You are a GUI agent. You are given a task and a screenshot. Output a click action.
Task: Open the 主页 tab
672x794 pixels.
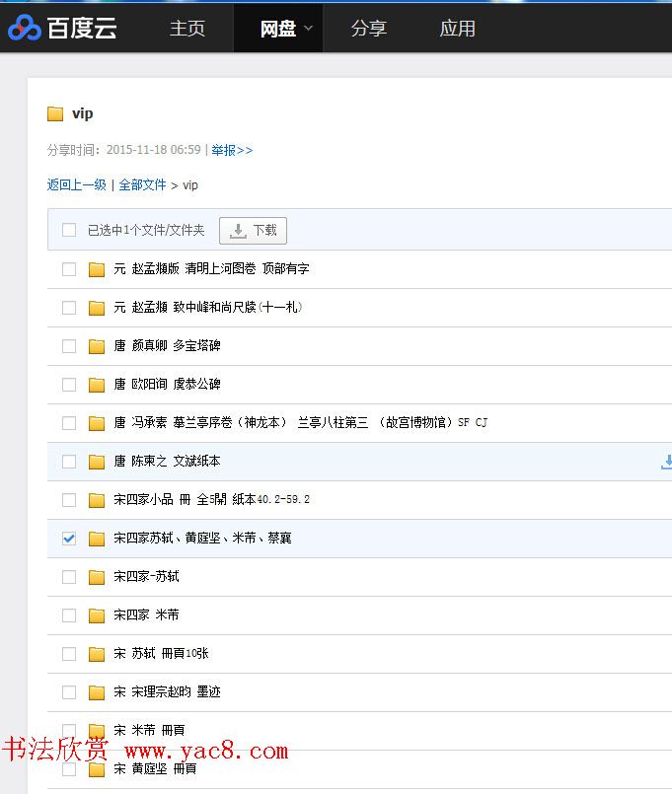187,29
